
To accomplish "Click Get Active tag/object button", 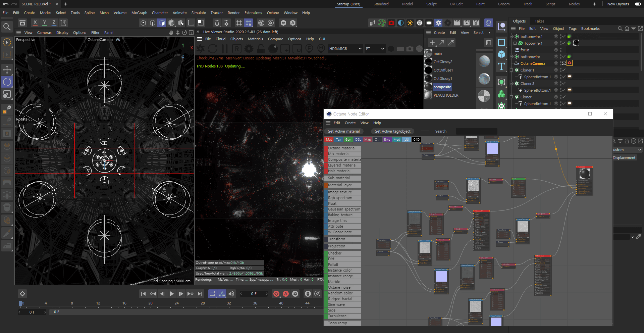I will 392,131.
